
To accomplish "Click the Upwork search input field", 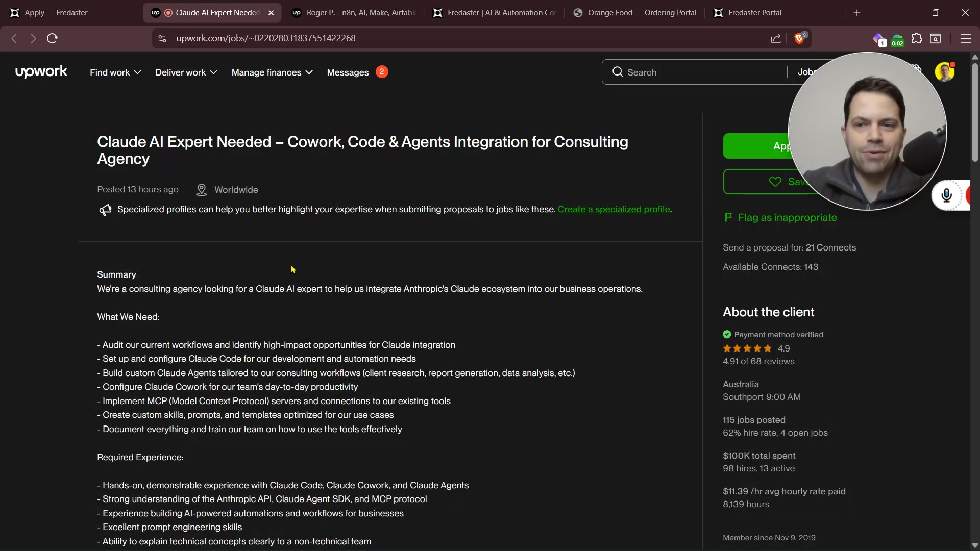I will [x=699, y=72].
